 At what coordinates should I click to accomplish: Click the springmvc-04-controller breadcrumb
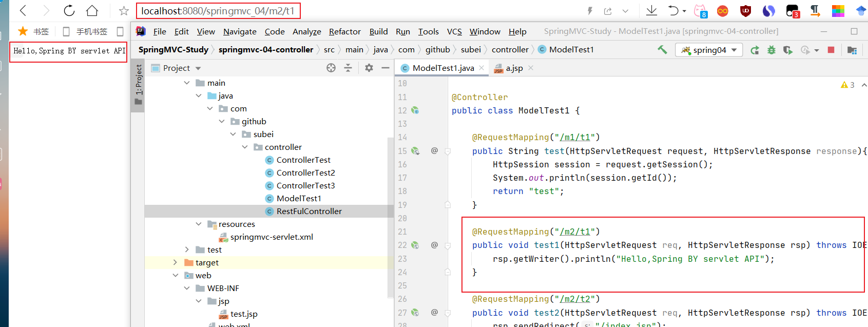(265, 50)
